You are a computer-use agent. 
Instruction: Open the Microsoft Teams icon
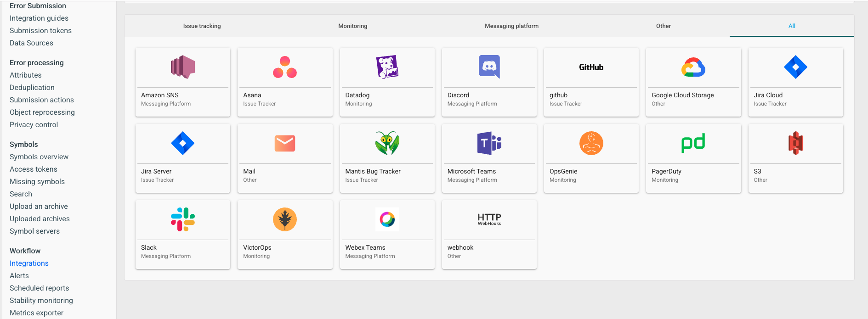489,143
